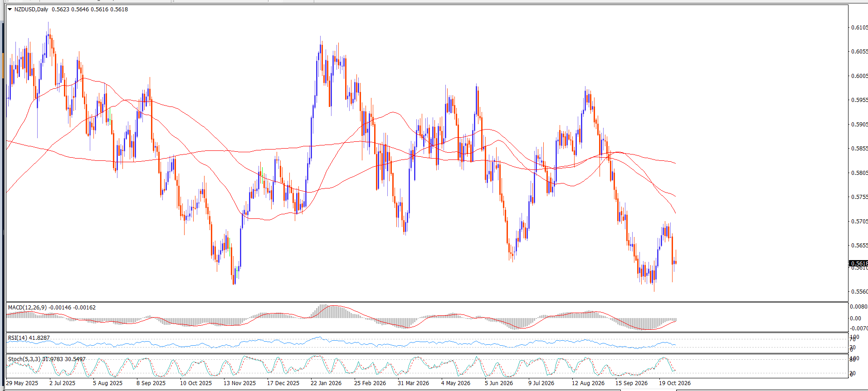Click the 13 Nov 2025 date label
The image size is (868, 391).
(x=240, y=383)
